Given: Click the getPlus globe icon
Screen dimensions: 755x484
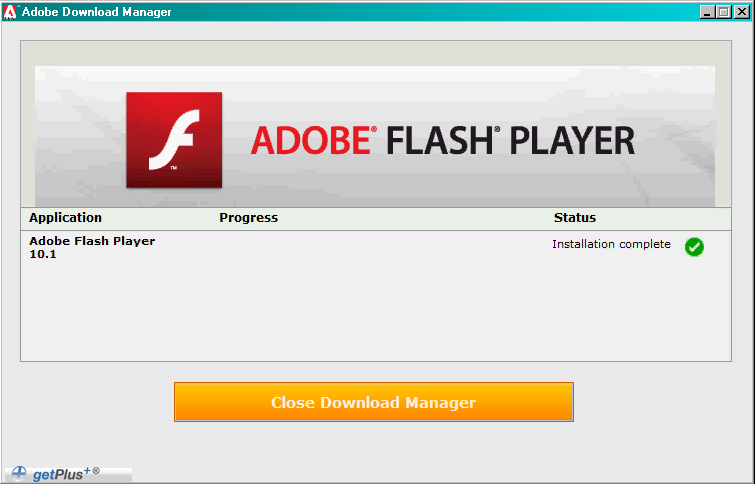Looking at the screenshot, I should (x=19, y=473).
